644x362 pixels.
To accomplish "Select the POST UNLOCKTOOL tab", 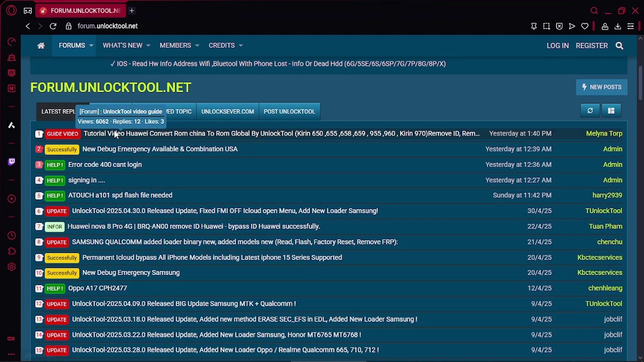I will [289, 112].
